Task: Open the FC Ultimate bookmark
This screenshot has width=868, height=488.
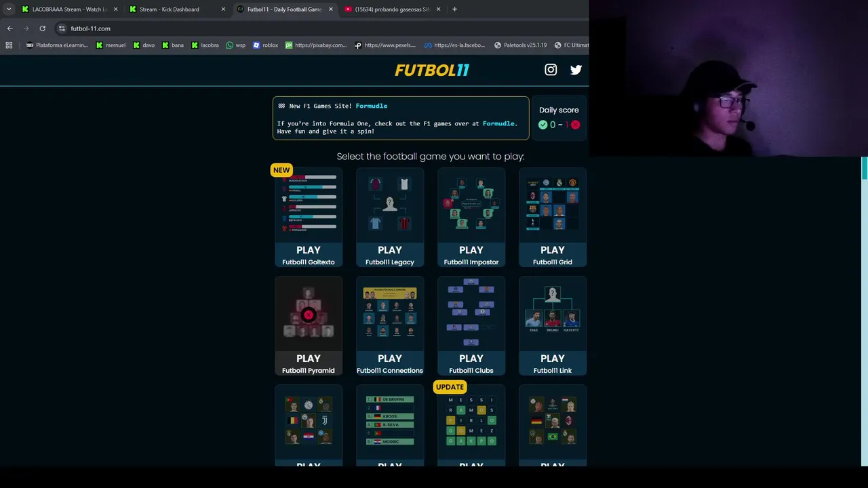Action: pyautogui.click(x=572, y=45)
